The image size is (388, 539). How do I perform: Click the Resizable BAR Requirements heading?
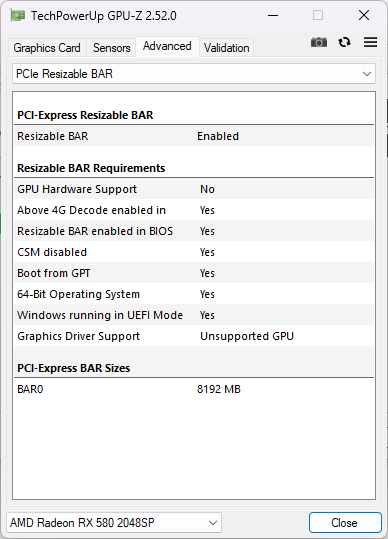click(91, 168)
